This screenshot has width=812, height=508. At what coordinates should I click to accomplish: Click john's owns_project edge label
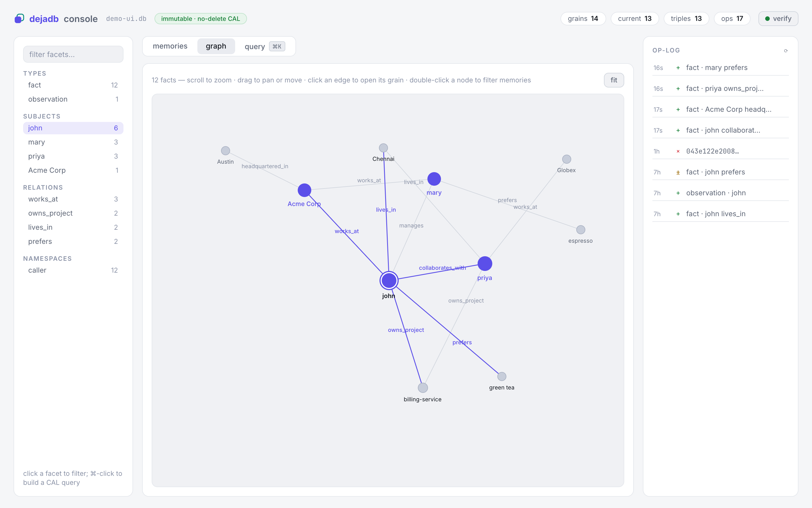coord(406,330)
